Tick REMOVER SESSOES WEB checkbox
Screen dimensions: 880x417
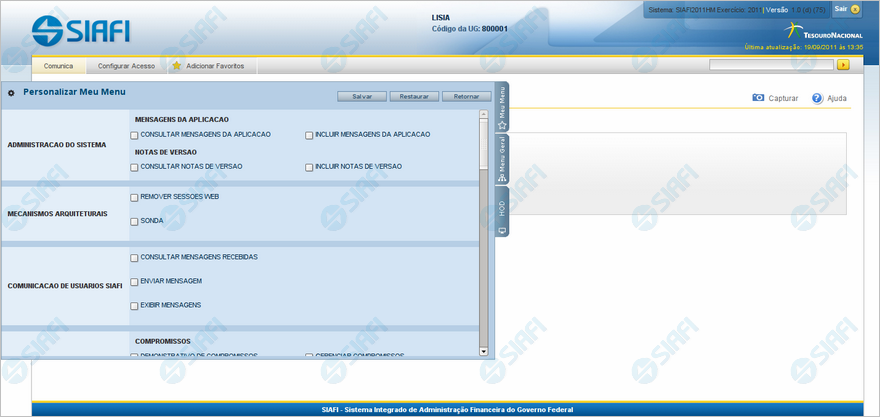pyautogui.click(x=134, y=198)
